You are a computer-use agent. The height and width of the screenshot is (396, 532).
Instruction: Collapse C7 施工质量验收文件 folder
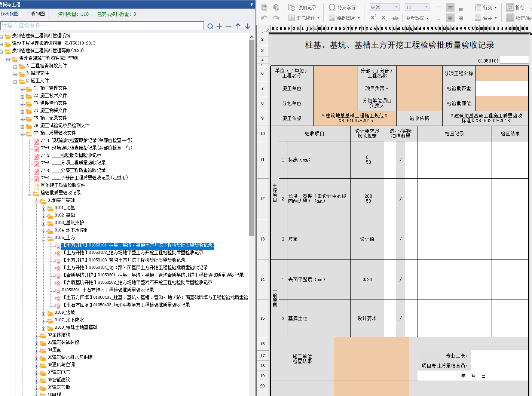22,134
